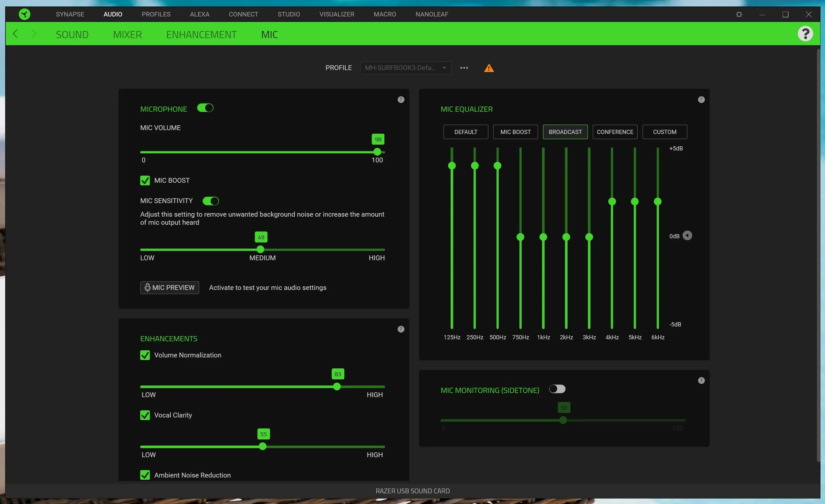The height and width of the screenshot is (504, 825).
Task: Open the Profile dropdown list
Action: pos(406,68)
